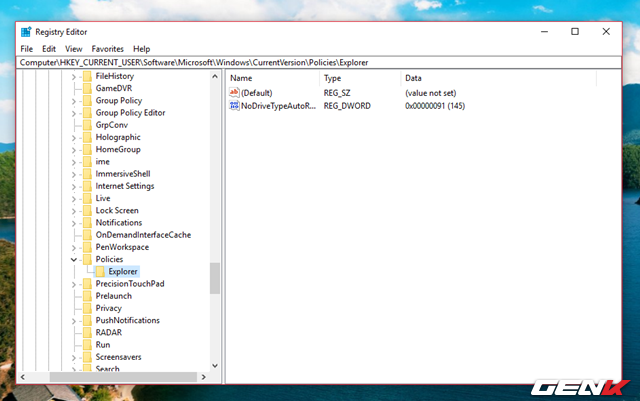Select the (Default) value name
Screen dimensions: 640x401
point(256,93)
